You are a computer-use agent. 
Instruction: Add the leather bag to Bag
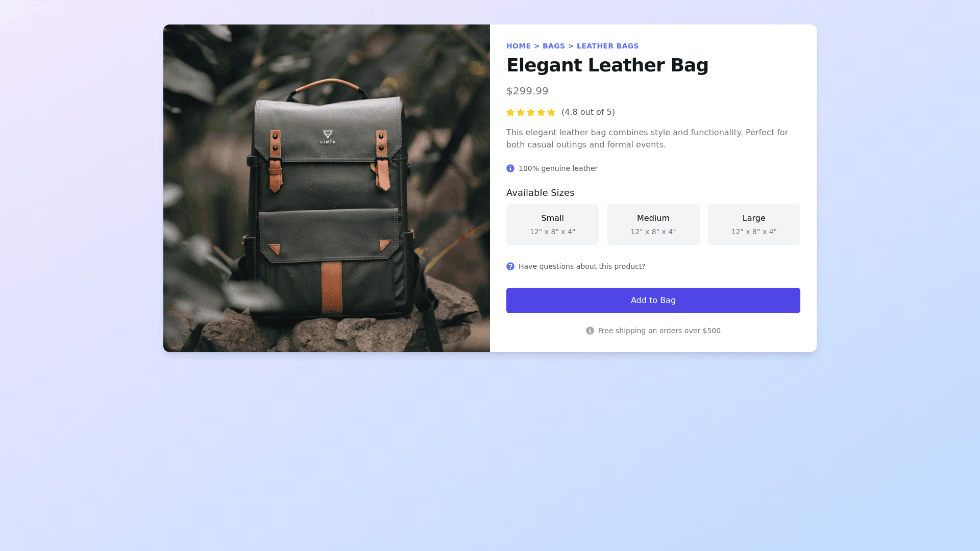[x=653, y=300]
